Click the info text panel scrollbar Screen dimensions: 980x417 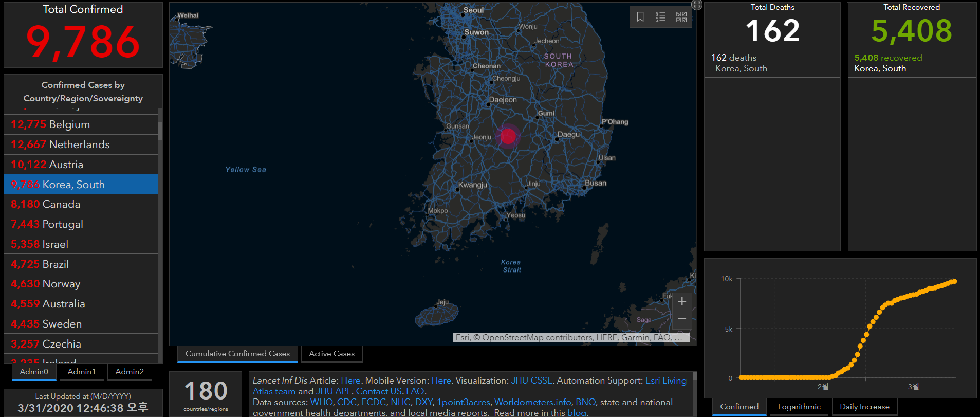click(x=695, y=376)
